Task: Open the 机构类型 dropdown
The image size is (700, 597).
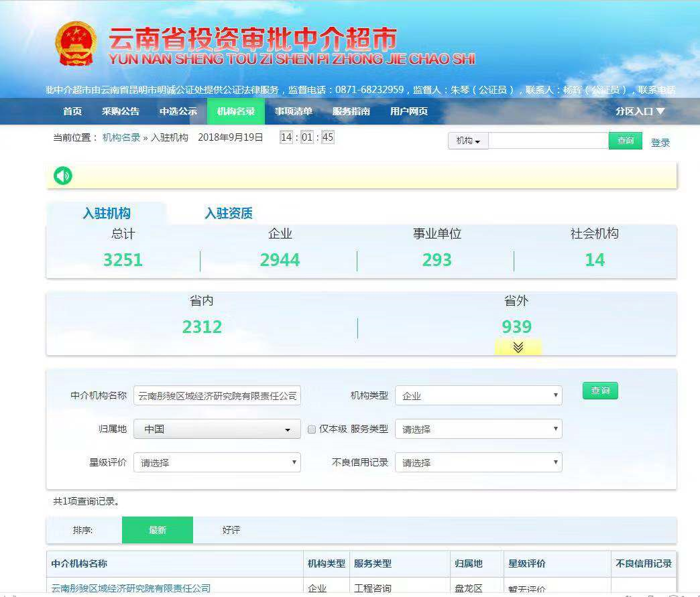Action: click(478, 396)
